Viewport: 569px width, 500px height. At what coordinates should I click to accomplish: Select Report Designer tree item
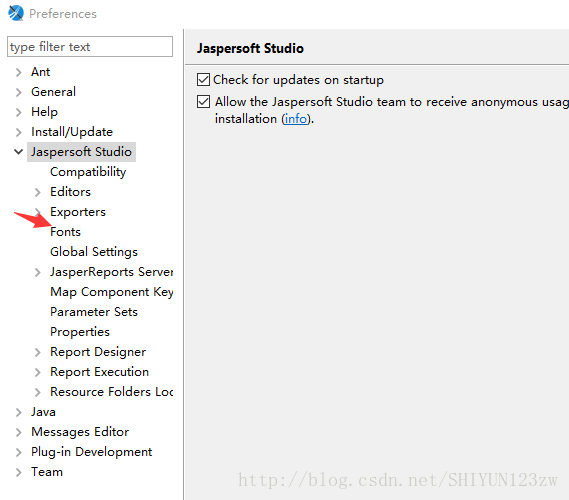coord(98,352)
